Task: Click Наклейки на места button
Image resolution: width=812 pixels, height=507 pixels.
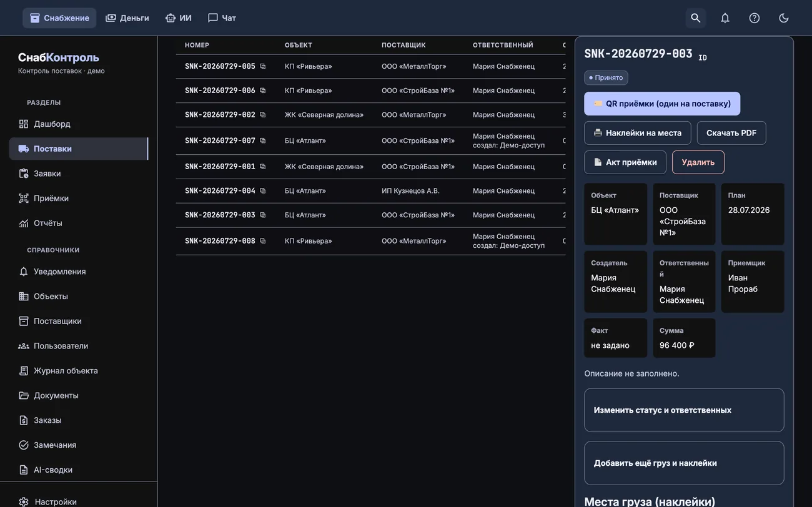Action: [638, 133]
